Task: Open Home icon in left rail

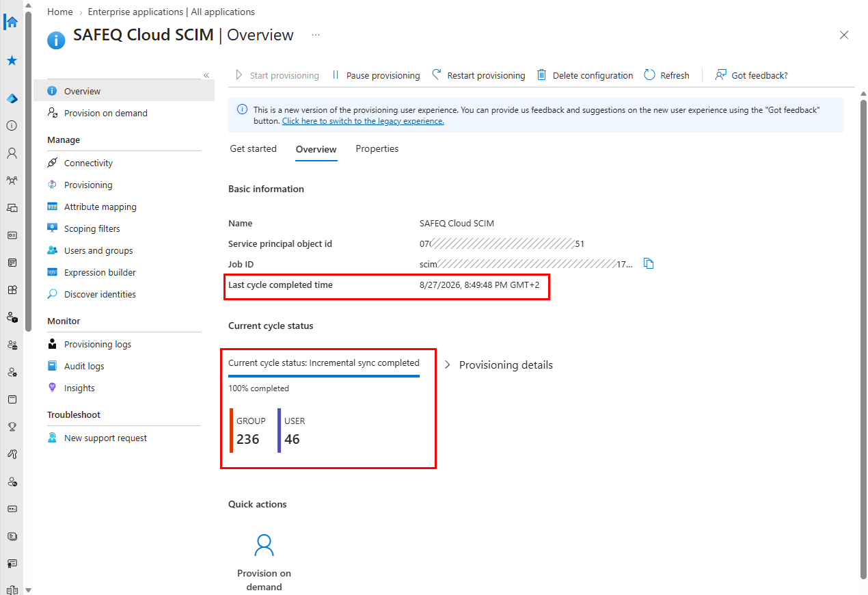Action: [x=12, y=21]
